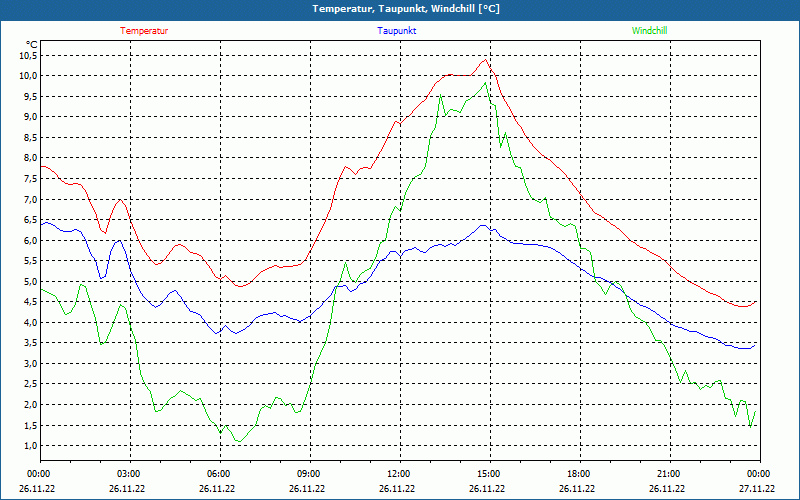The width and height of the screenshot is (800, 500).
Task: Click the 18:00 time axis label
Action: tap(578, 473)
